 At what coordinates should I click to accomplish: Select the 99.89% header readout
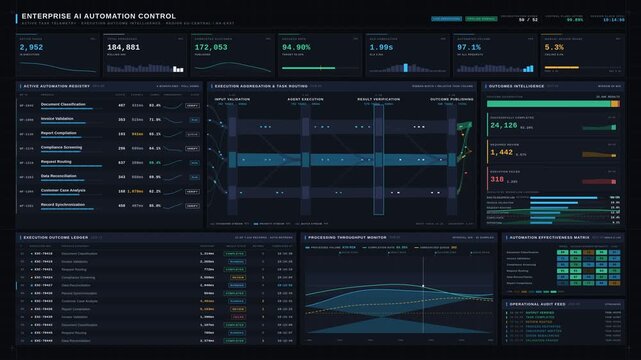(575, 20)
